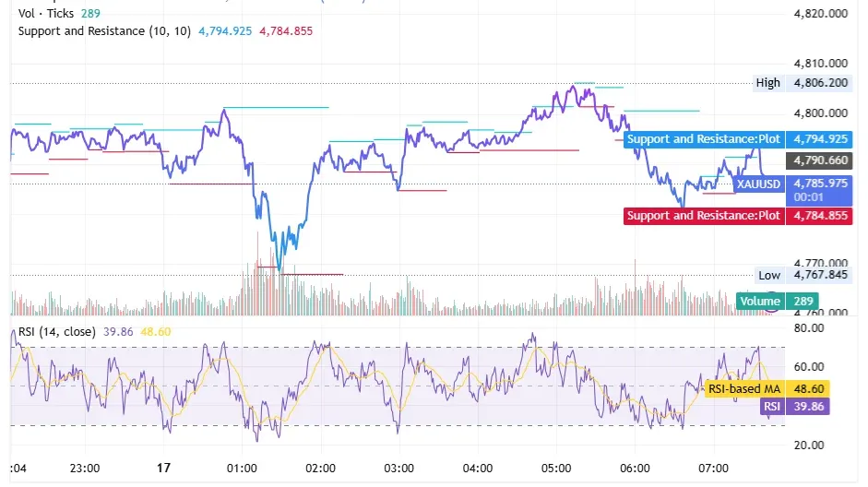Click the yellow RSI-based MA label

coord(744,388)
